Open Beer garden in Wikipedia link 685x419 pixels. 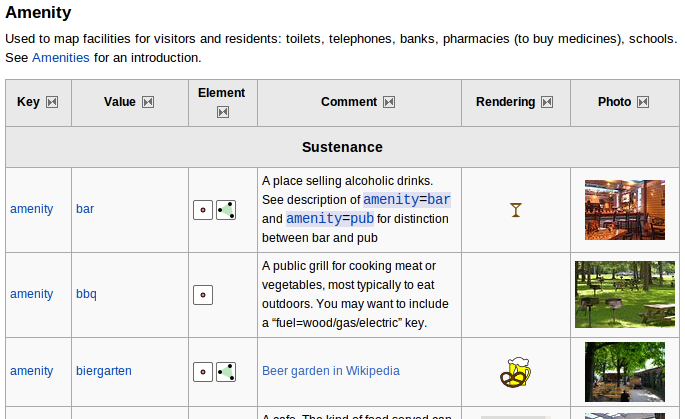tap(330, 371)
